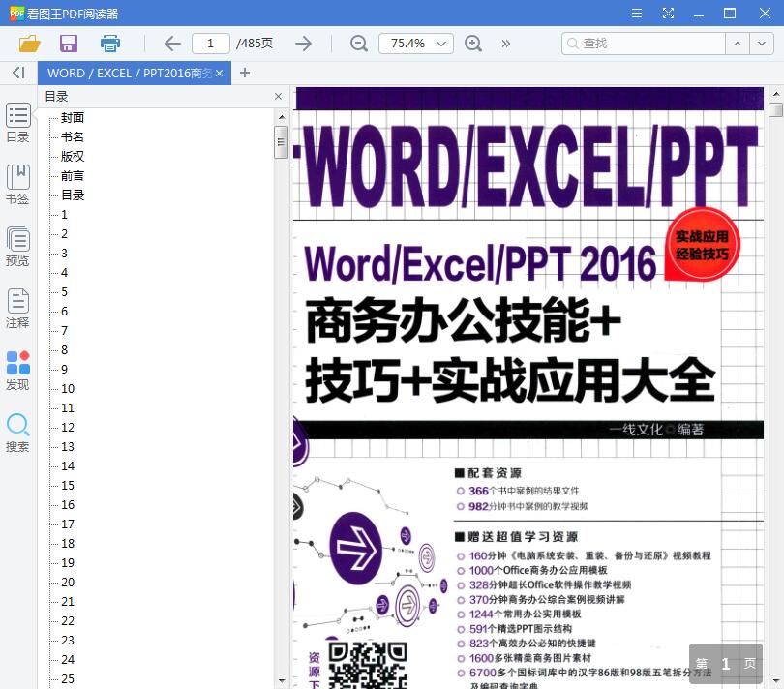Jump to 封面 in outline
Image resolution: width=784 pixels, height=689 pixels.
[x=73, y=117]
